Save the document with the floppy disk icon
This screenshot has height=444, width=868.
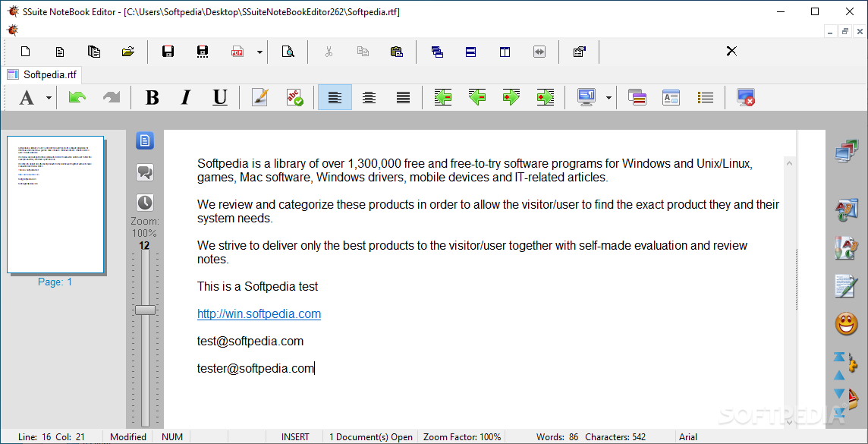pos(168,52)
